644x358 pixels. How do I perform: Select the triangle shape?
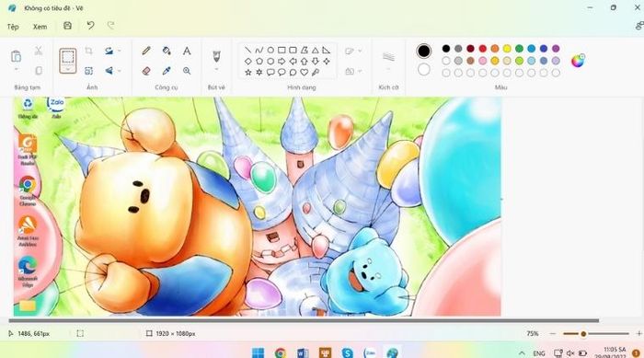(x=315, y=50)
